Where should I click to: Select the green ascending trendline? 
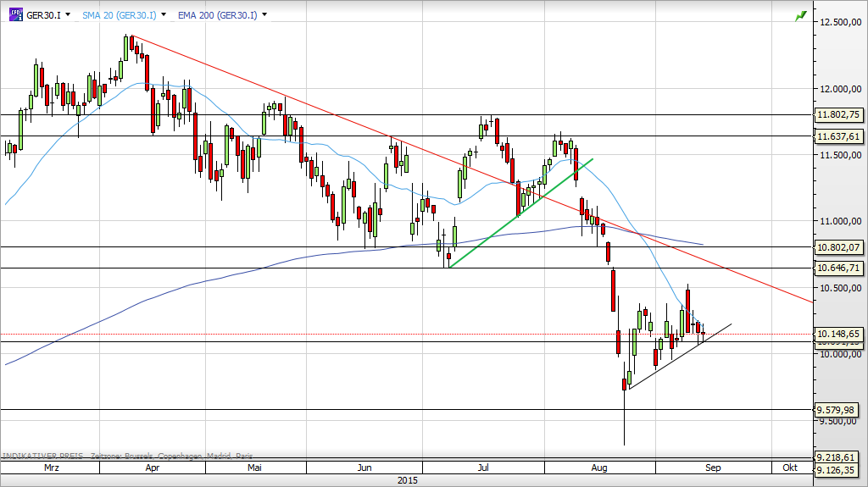tap(520, 213)
